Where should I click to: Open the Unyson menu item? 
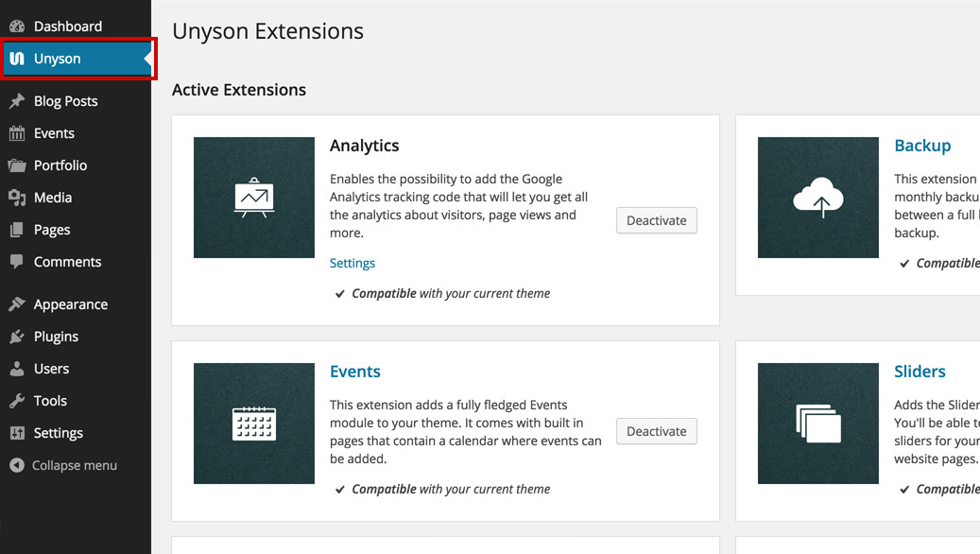76,59
